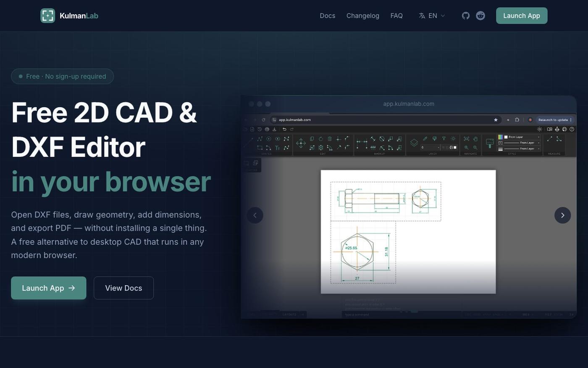Click the View Docs button
This screenshot has width=588, height=368.
123,288
